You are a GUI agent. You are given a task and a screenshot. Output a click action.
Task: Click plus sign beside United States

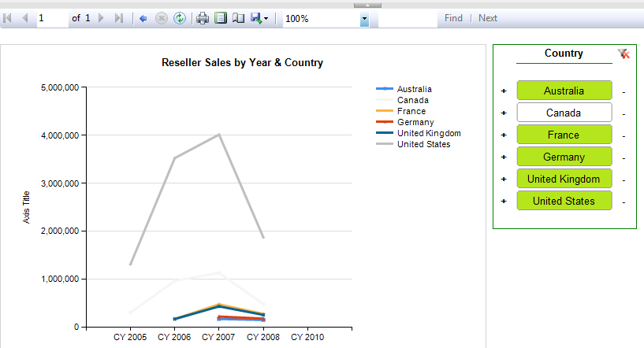(x=504, y=202)
